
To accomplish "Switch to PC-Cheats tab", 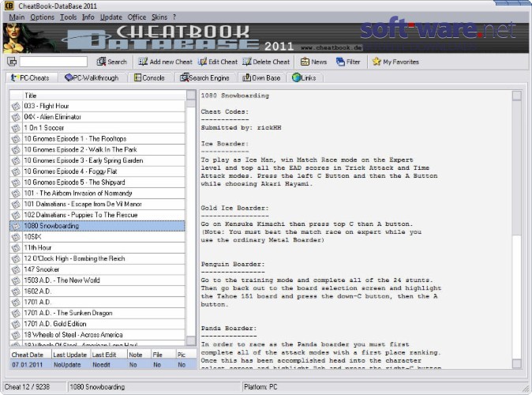I will pos(31,77).
